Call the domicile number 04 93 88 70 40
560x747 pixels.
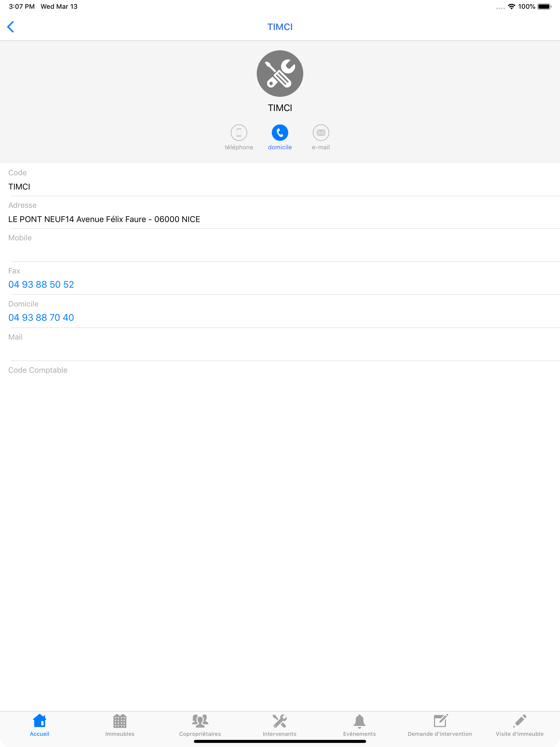[41, 317]
